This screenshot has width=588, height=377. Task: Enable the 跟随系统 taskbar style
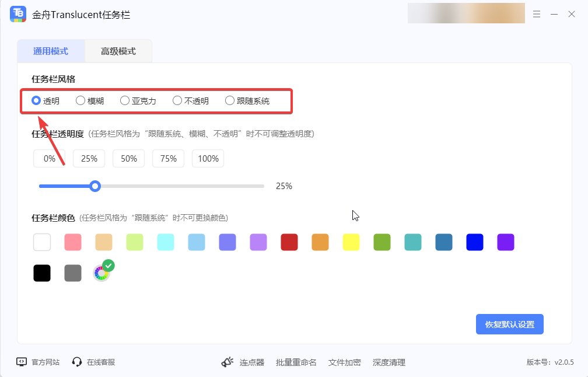(229, 100)
